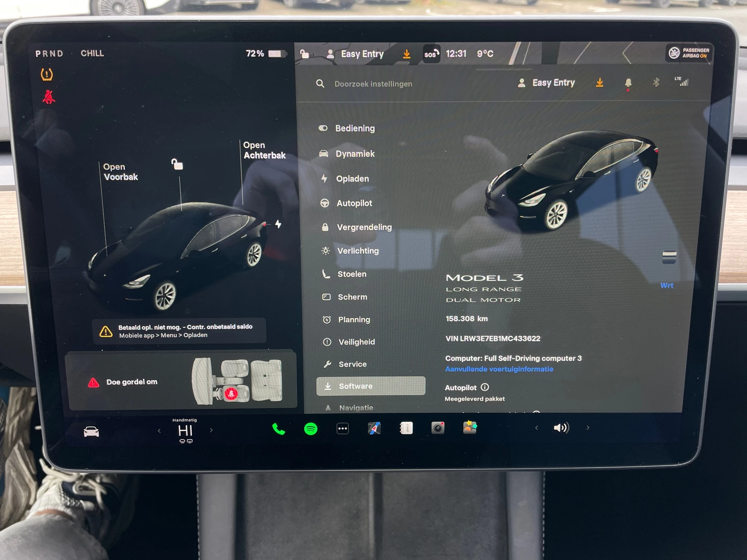Launch Spotify from the bottom bar

click(x=310, y=429)
